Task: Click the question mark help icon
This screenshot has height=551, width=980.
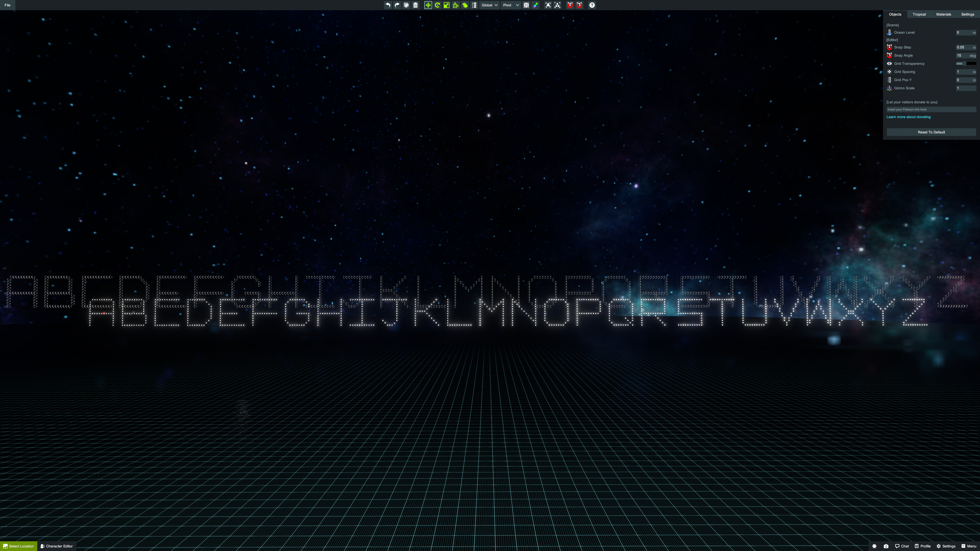Action: tap(592, 5)
